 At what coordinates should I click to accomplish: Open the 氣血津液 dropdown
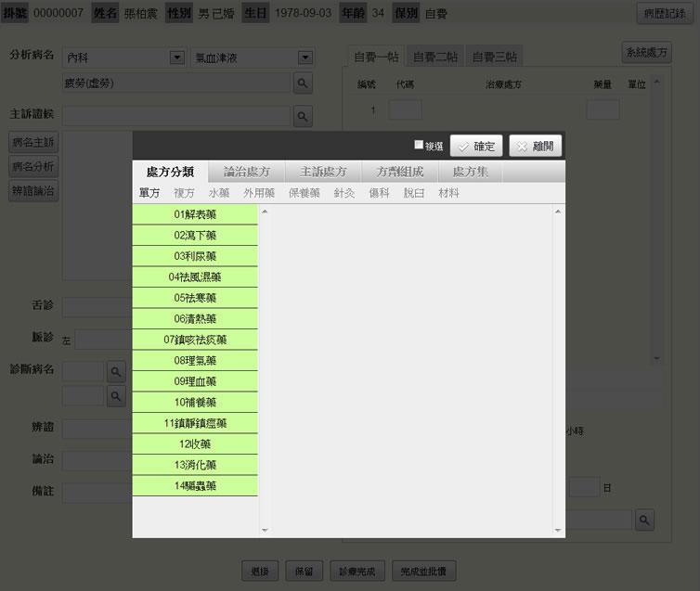(304, 58)
